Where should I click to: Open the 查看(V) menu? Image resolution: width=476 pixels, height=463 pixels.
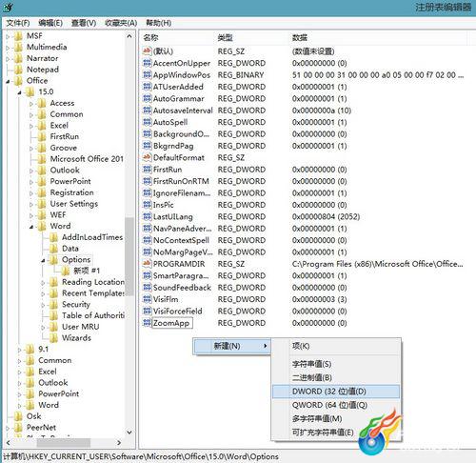pyautogui.click(x=84, y=23)
